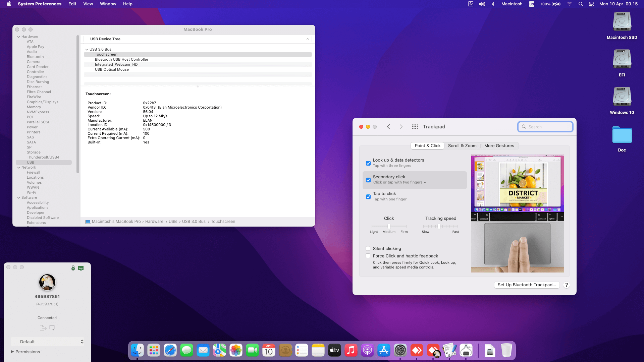
Task: Open Launchpad from the Dock
Action: 154,351
